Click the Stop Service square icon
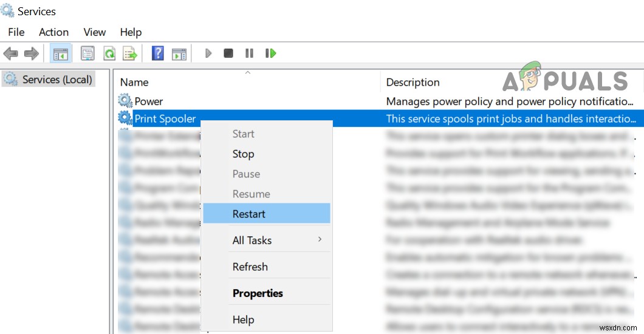The height and width of the screenshot is (334, 644). pyautogui.click(x=228, y=53)
